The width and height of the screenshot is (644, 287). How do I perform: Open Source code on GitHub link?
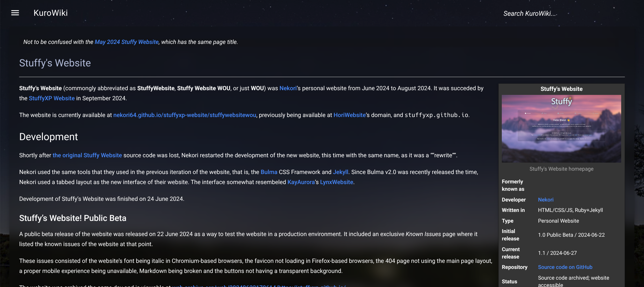(565, 267)
